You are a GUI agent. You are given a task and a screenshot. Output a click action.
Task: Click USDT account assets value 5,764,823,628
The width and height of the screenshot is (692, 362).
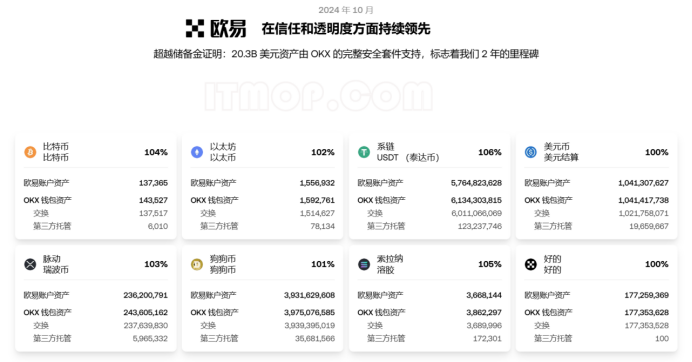(476, 183)
